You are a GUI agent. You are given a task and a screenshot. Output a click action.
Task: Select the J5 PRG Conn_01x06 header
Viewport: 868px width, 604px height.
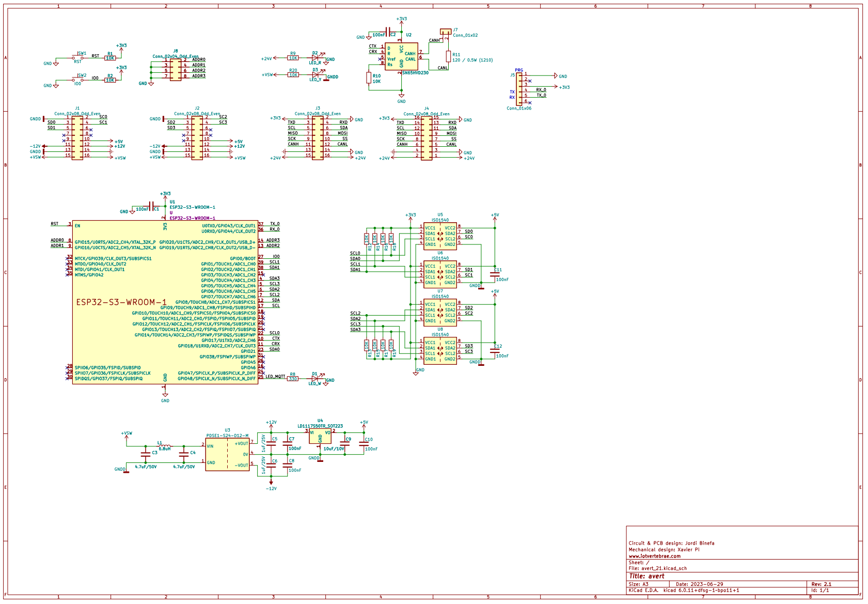coord(519,89)
